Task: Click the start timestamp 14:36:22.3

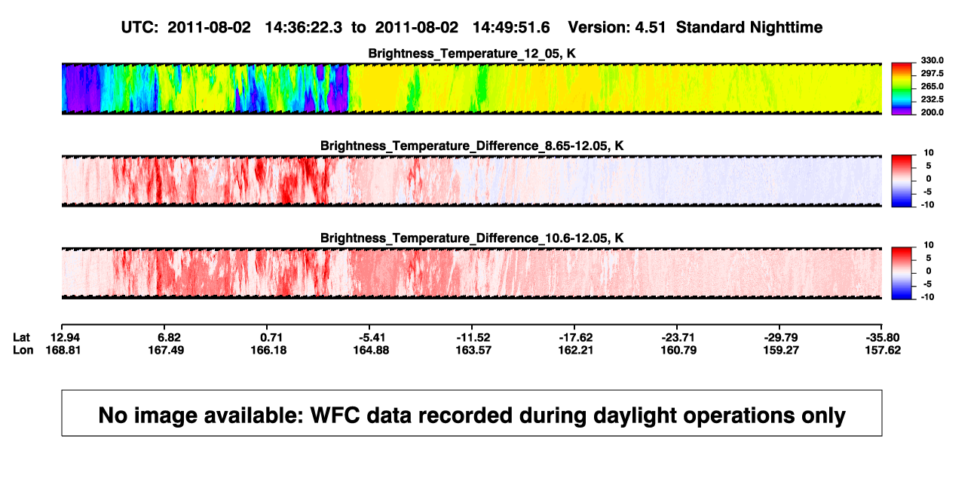Action: click(x=304, y=27)
